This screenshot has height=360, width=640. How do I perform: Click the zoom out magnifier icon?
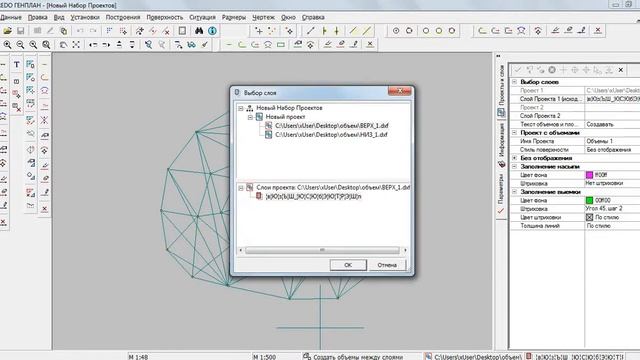pyautogui.click(x=20, y=44)
